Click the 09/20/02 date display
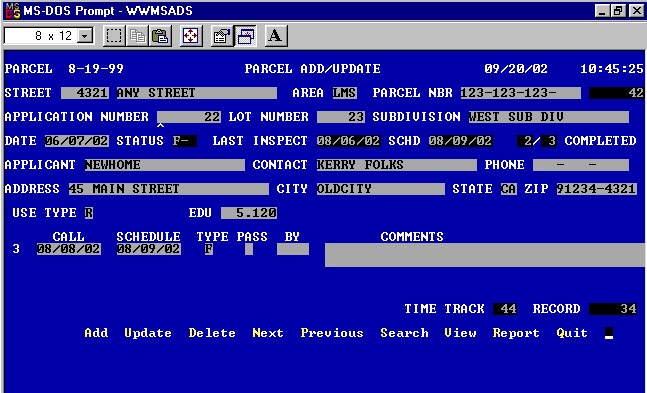Image resolution: width=647 pixels, height=393 pixels. (x=516, y=69)
